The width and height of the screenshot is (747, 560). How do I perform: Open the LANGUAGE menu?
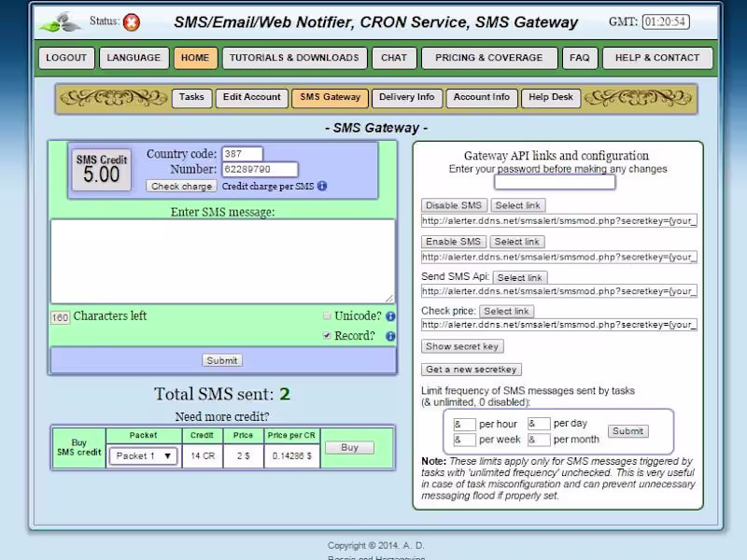pos(134,58)
